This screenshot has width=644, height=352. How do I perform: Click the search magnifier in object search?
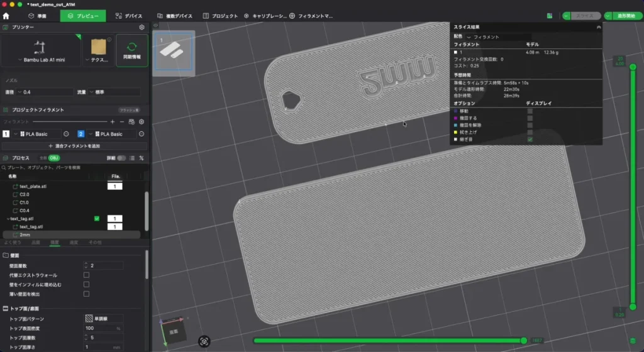pos(4,167)
